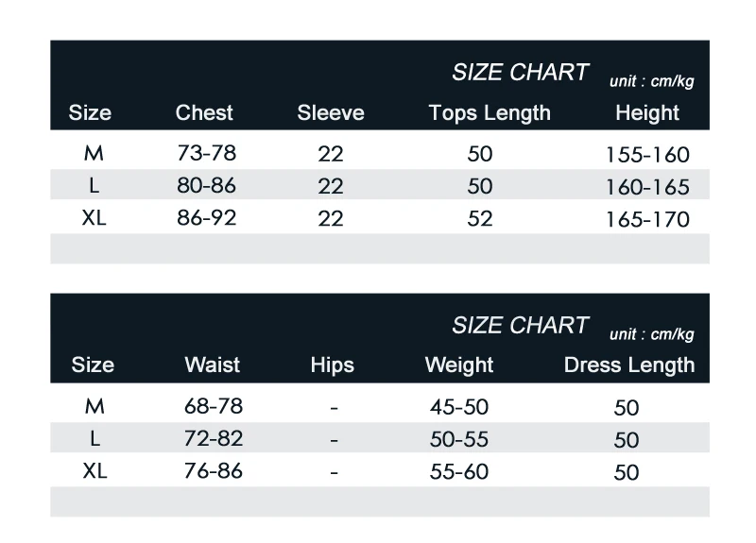
Task: Click the Weight column header
Action: click(x=459, y=365)
